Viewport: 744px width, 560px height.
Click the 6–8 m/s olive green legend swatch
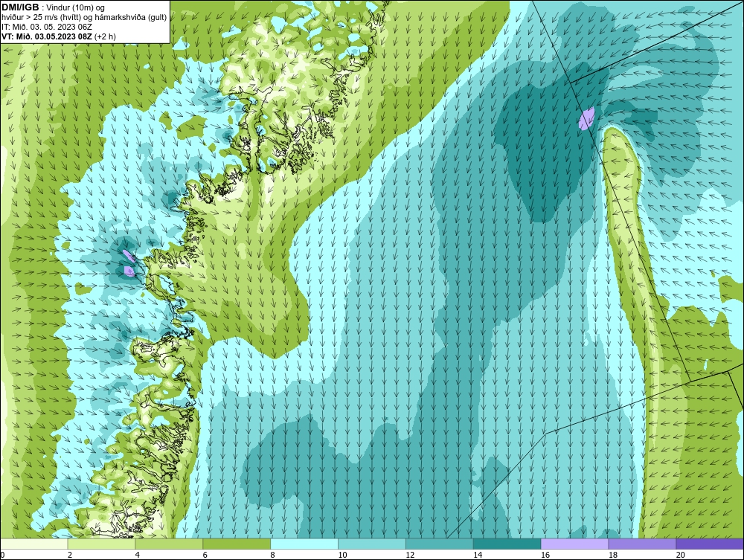click(x=237, y=544)
